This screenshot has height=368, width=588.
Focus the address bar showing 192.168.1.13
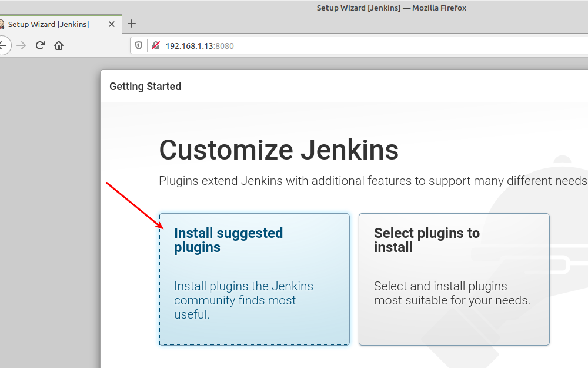click(353, 45)
